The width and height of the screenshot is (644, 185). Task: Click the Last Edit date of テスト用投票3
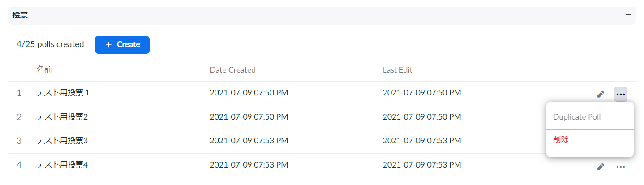point(422,141)
